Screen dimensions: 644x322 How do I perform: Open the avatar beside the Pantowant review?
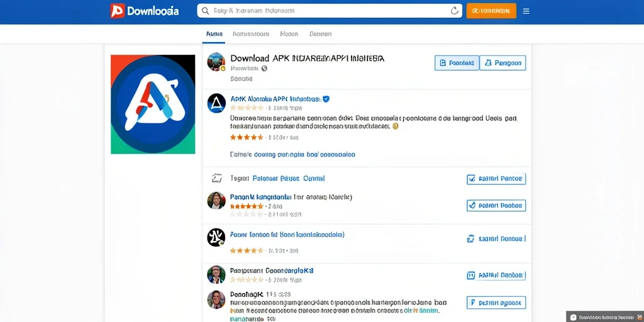pyautogui.click(x=216, y=274)
